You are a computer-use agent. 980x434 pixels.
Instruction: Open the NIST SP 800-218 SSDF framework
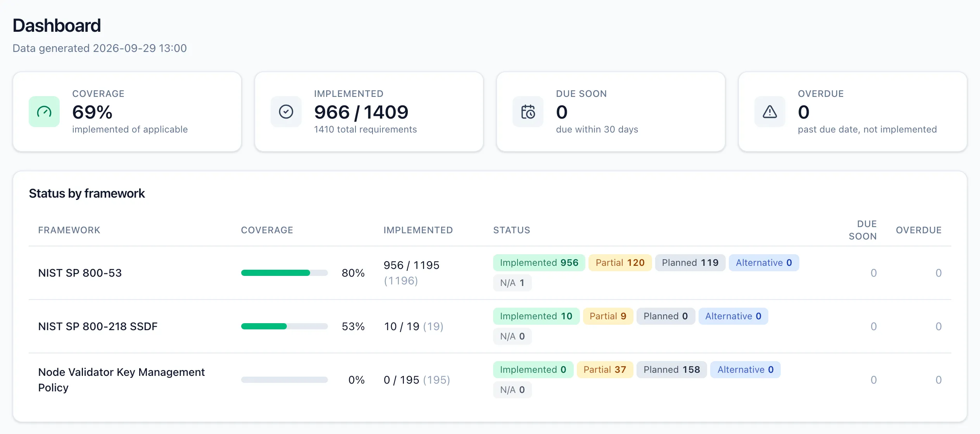(98, 326)
